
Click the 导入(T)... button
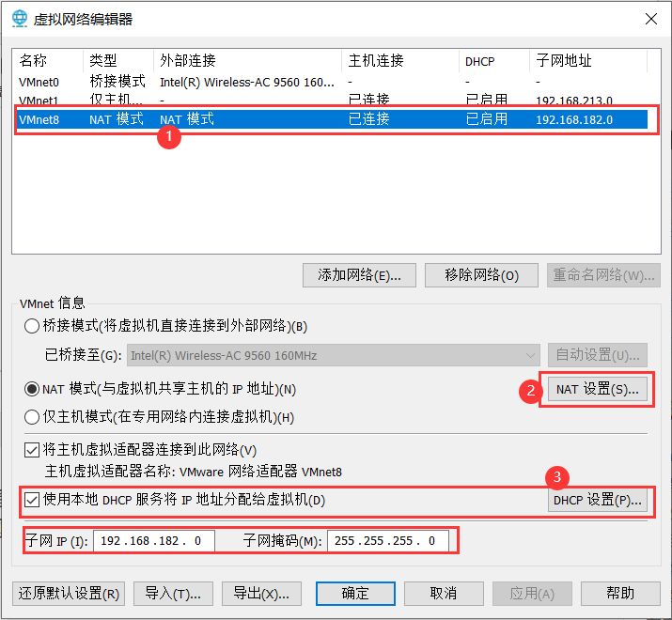pos(173,594)
